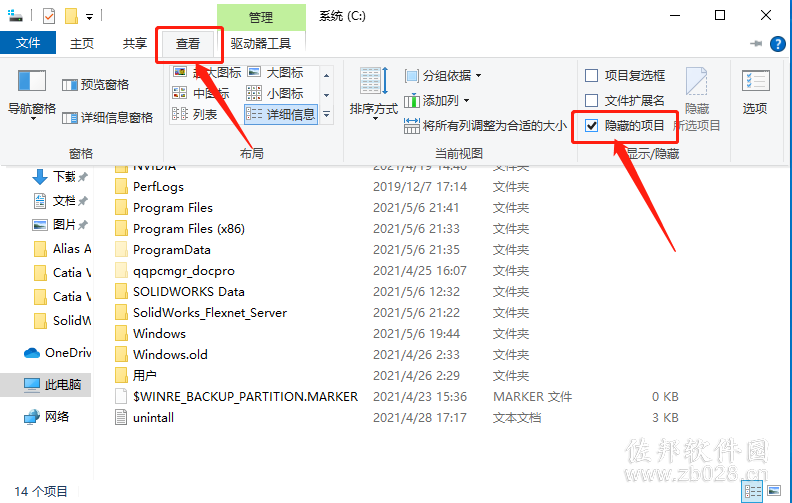Image resolution: width=792 pixels, height=503 pixels.
Task: Choose 小图标 layout
Action: pos(275,93)
